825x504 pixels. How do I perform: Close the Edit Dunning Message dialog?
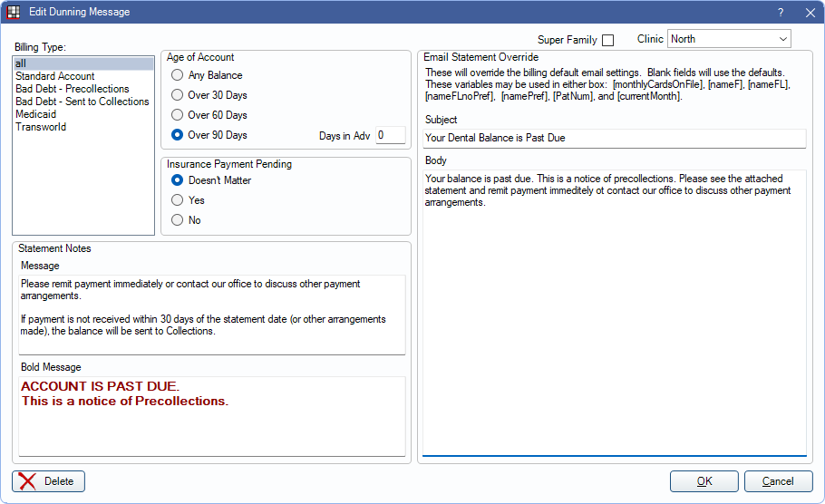coord(810,13)
